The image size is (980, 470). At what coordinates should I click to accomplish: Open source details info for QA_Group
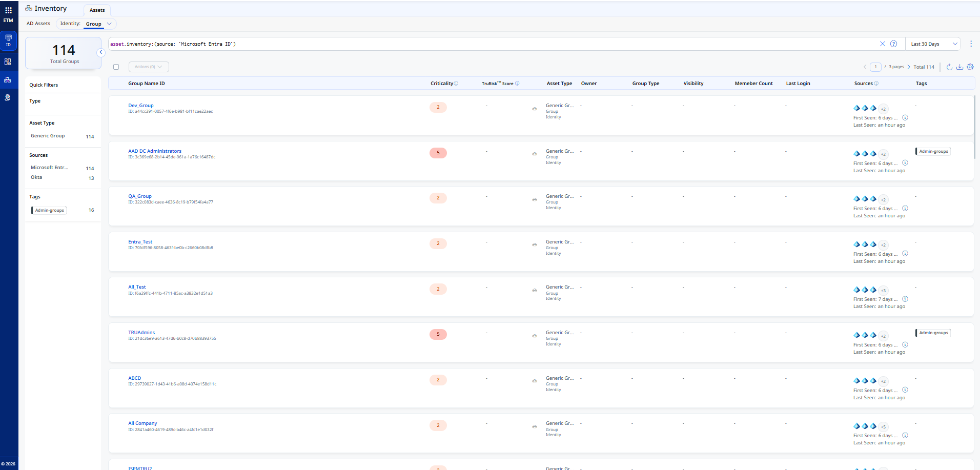point(905,209)
